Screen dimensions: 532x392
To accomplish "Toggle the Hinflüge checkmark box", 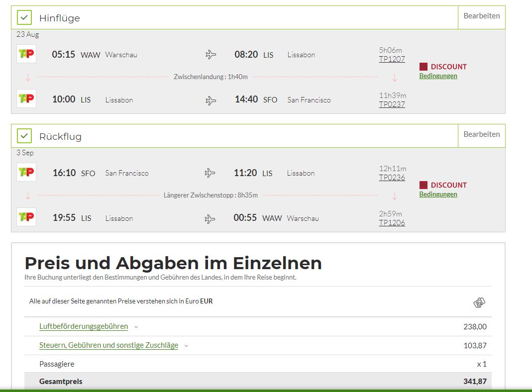I will tap(24, 17).
